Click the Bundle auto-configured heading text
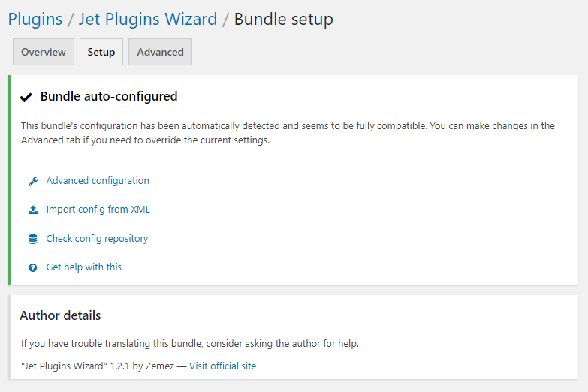This screenshot has height=392, width=588. click(109, 96)
